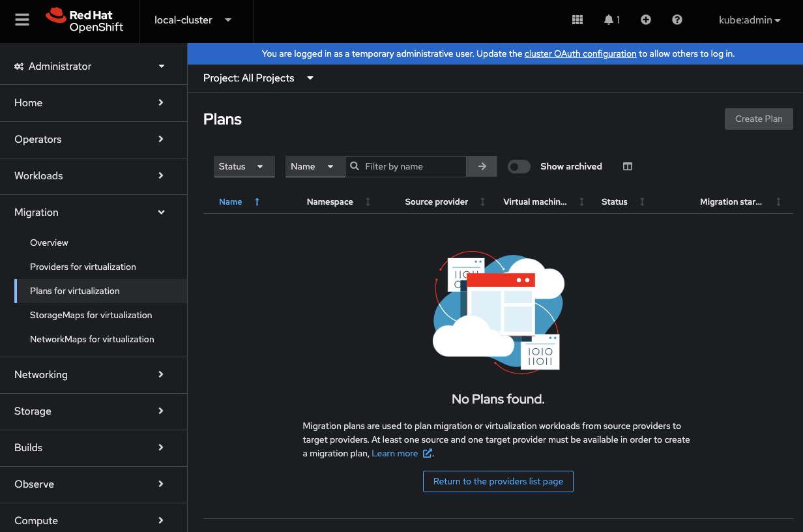Sort table by Virtual machines column
This screenshot has width=803, height=532.
[x=544, y=202]
